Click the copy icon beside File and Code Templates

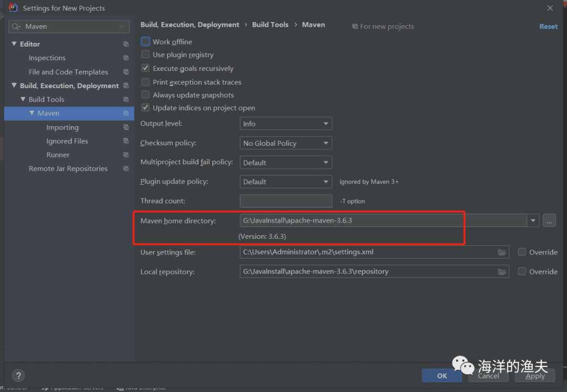tap(126, 72)
